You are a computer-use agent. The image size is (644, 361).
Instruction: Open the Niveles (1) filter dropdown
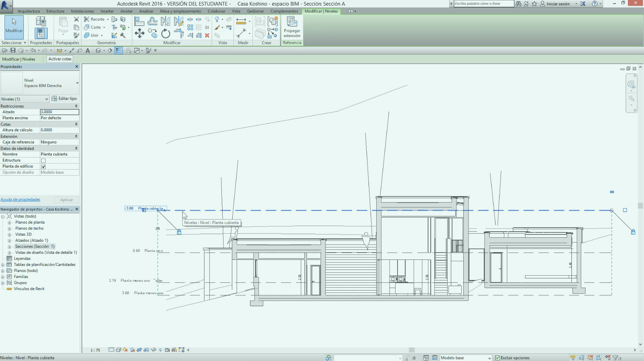[x=46, y=99]
